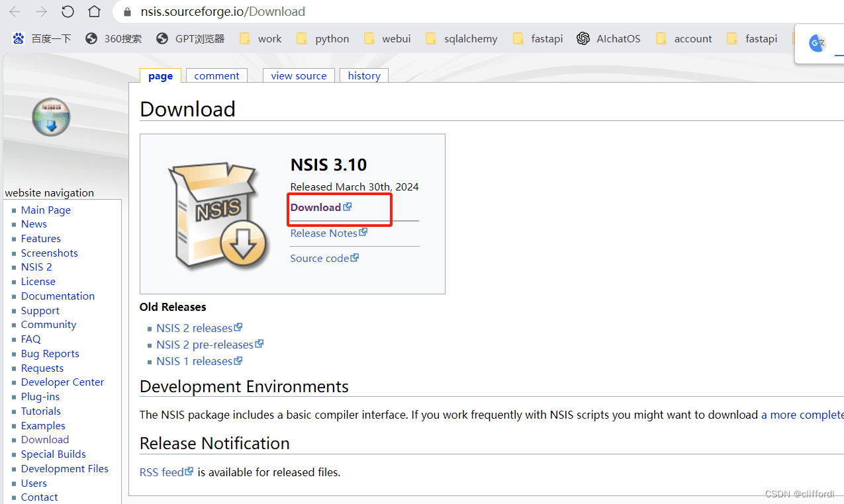Click the NSIS logo in the sidebar
844x504 pixels.
pyautogui.click(x=51, y=116)
